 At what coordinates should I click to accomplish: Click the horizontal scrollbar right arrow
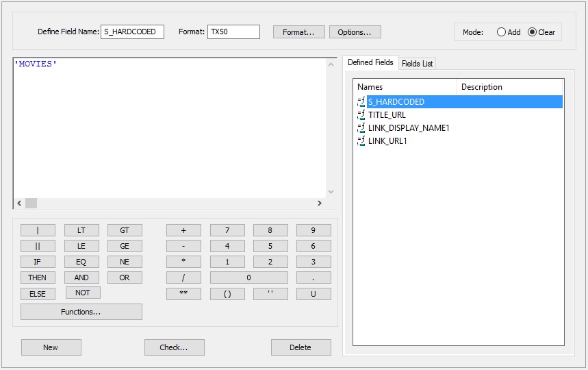pos(319,203)
